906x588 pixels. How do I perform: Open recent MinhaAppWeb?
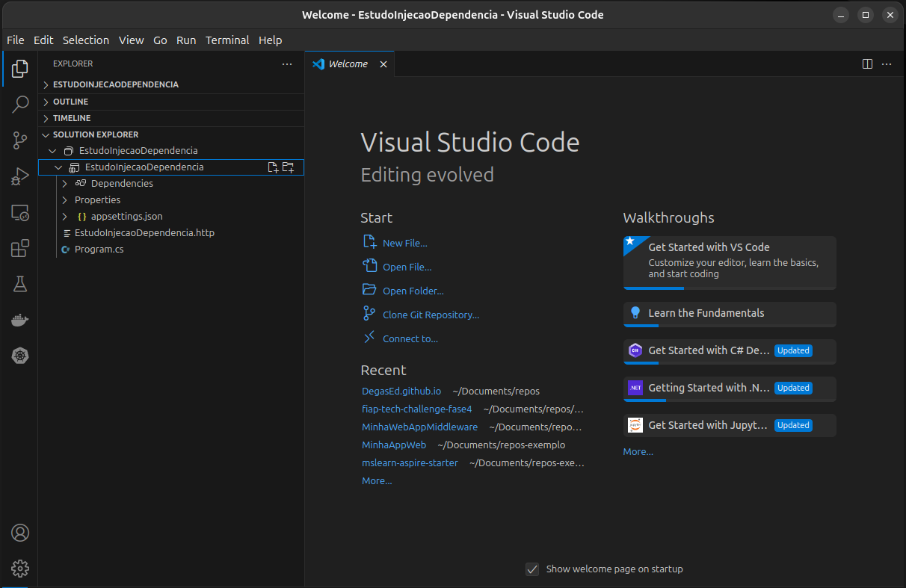(x=394, y=445)
